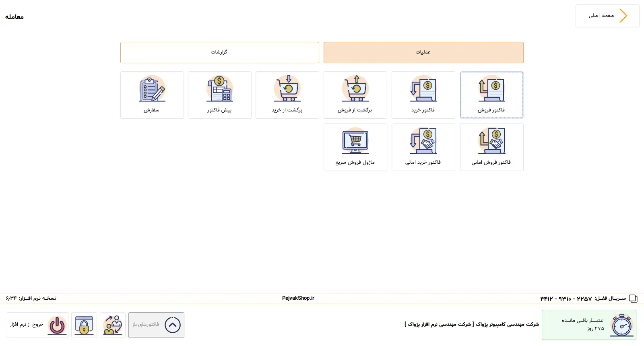The width and height of the screenshot is (644, 346).
Task: Click the remaining credit (اعتبار باقی مانده) box
Action: tap(588, 325)
